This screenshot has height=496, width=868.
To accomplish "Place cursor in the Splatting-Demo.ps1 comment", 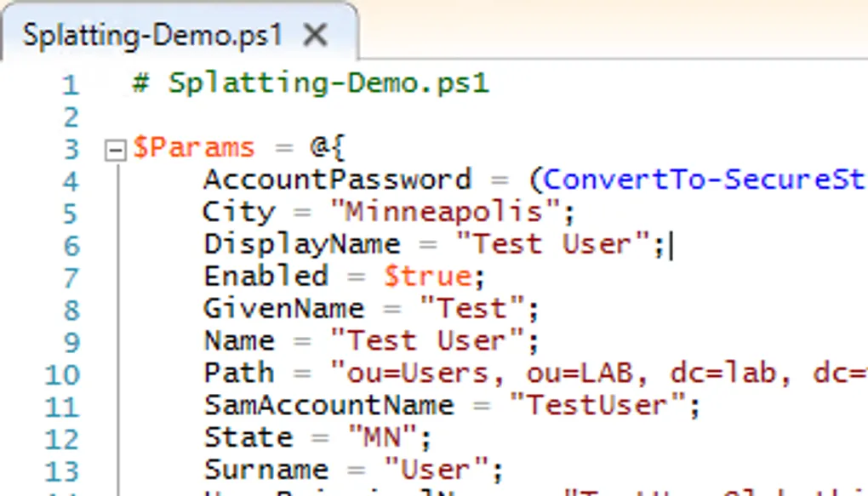I will [x=328, y=83].
